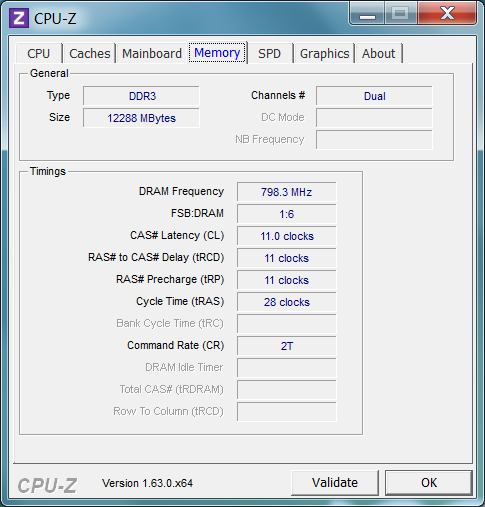485x507 pixels.
Task: Switch to the CPU tab
Action: [39, 53]
